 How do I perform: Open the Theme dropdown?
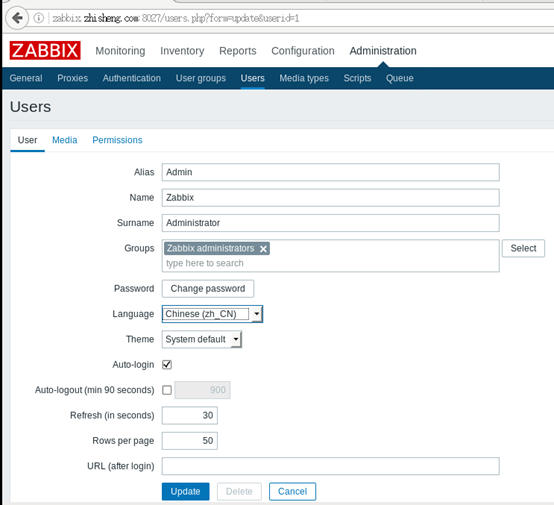[x=202, y=339]
